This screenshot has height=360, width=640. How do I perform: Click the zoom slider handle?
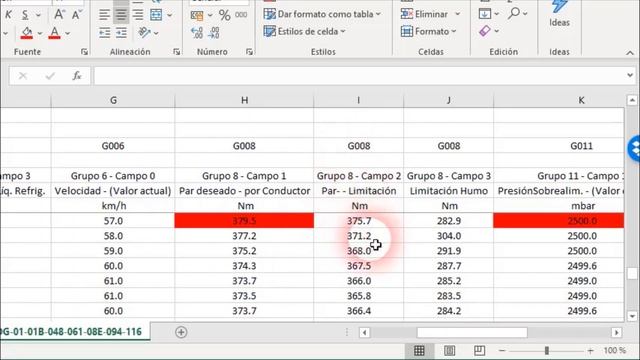point(547,351)
